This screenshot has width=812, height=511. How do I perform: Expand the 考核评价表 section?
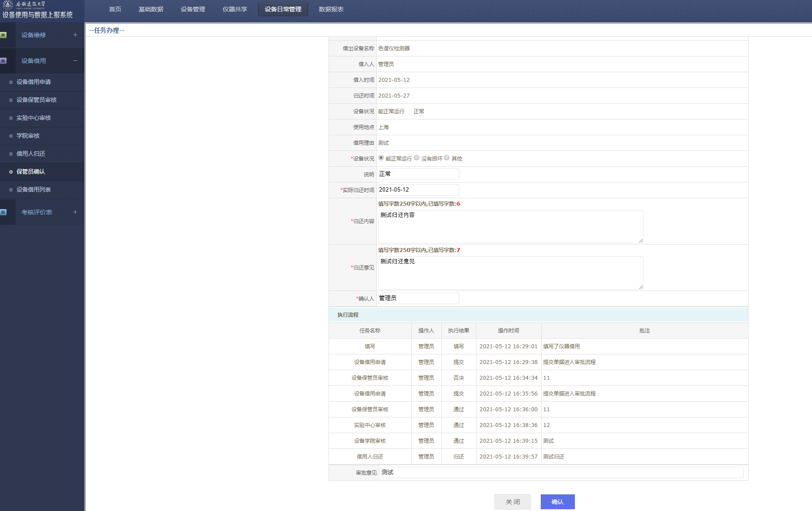pyautogui.click(x=75, y=212)
